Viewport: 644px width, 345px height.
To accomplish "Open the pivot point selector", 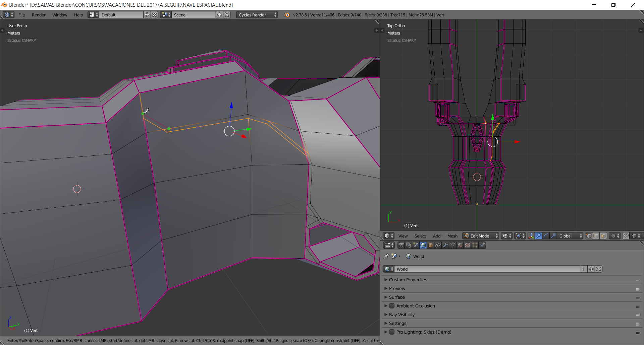I will [520, 236].
